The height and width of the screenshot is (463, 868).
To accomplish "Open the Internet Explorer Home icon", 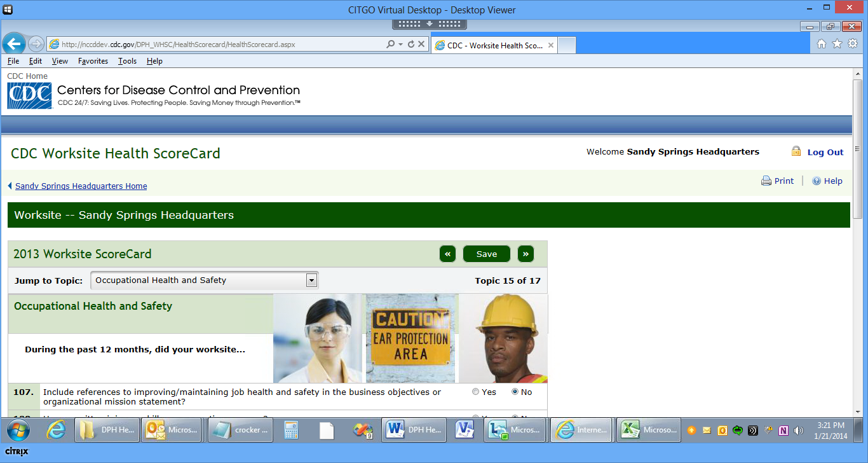I will (822, 44).
